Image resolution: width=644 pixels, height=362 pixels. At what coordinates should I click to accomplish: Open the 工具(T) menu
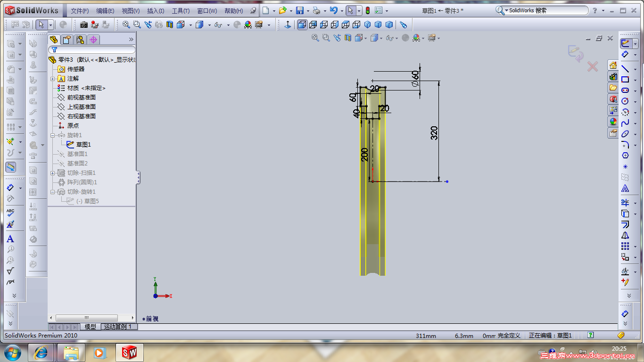(181, 11)
